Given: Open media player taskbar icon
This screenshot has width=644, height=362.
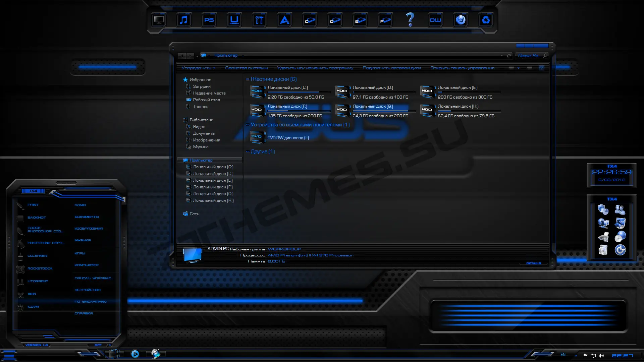Looking at the screenshot, I should [135, 354].
